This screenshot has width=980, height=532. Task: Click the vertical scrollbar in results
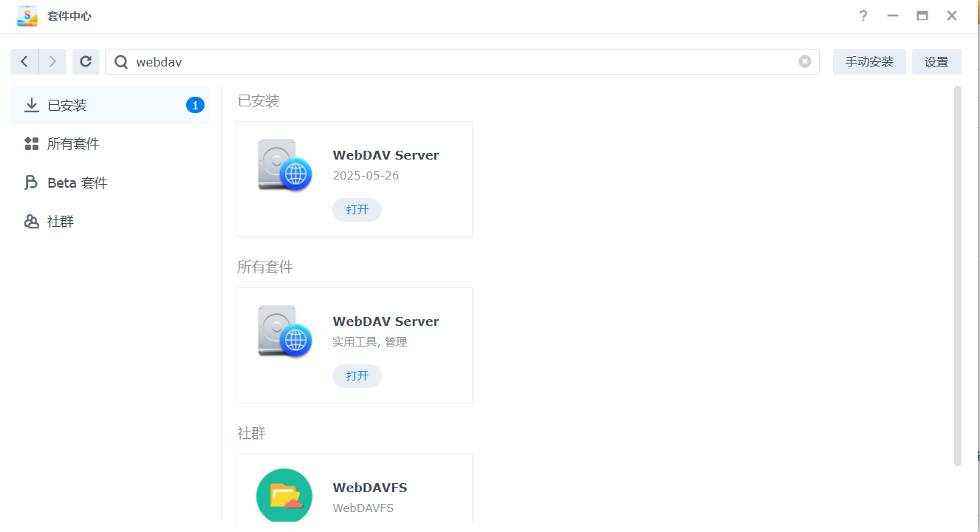958,276
